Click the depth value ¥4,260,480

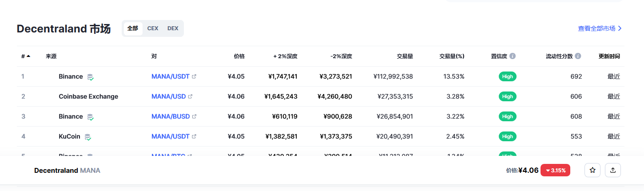pyautogui.click(x=335, y=96)
